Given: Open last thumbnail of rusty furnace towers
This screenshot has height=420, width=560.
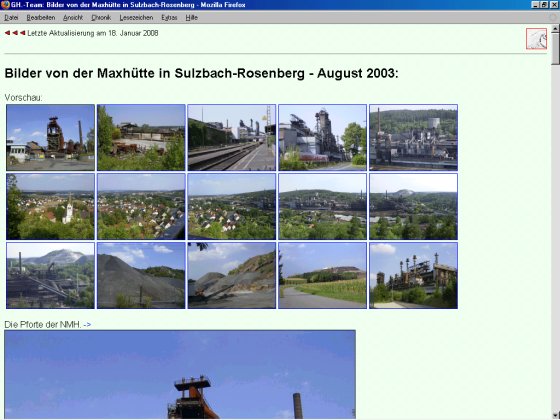Looking at the screenshot, I should coord(413,275).
